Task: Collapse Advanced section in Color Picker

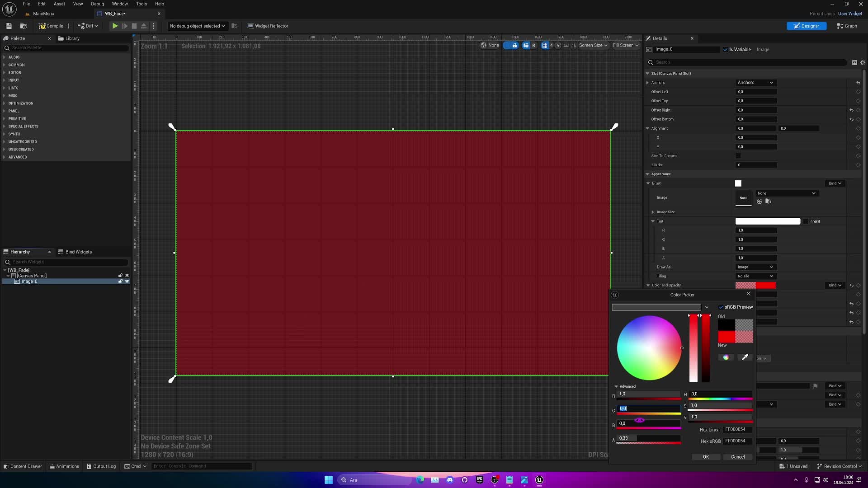Action: pyautogui.click(x=616, y=387)
